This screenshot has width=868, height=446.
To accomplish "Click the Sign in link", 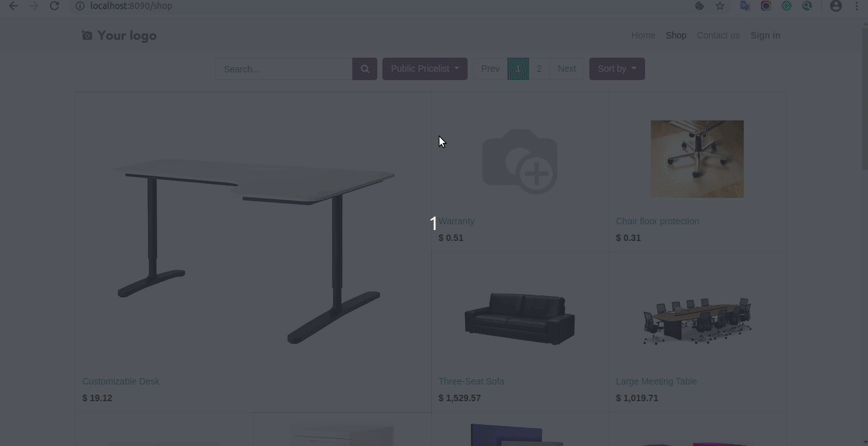I will click(x=766, y=35).
